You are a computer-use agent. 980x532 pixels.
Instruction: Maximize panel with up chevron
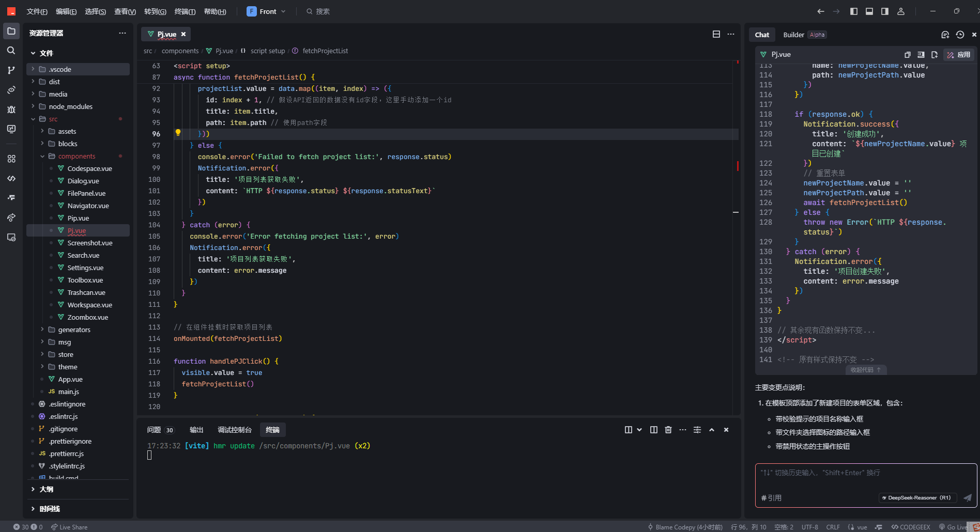pos(712,430)
